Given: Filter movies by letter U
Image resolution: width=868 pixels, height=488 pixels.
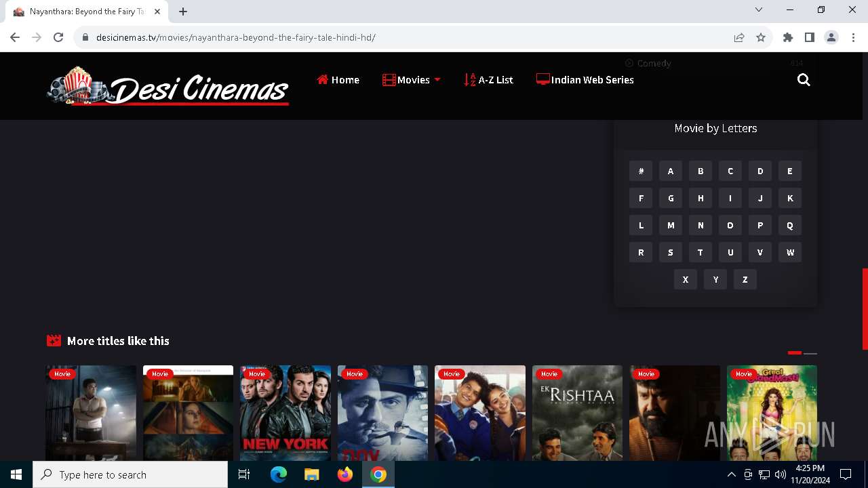Looking at the screenshot, I should [x=730, y=253].
